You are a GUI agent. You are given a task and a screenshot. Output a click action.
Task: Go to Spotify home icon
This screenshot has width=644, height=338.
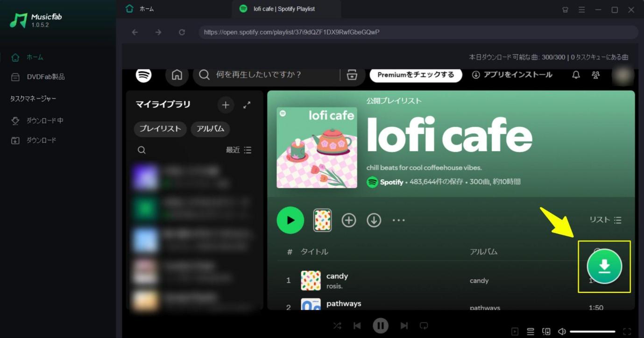[177, 75]
